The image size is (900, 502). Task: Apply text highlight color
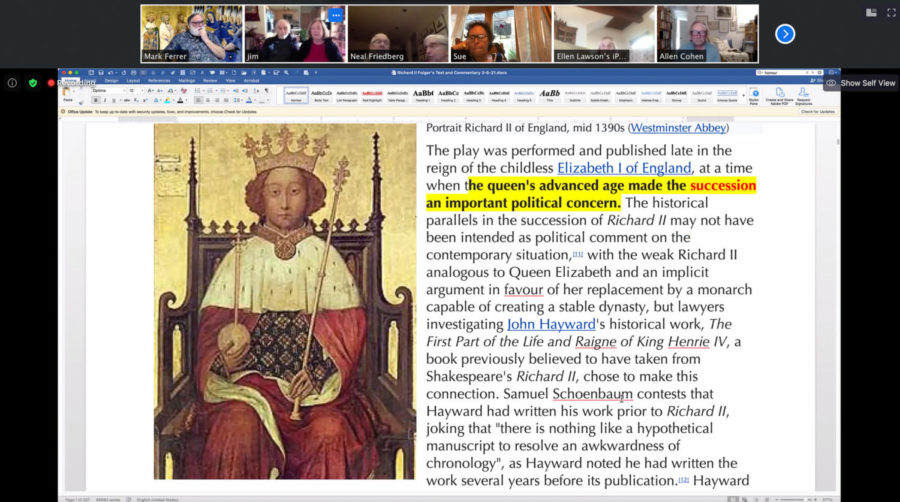point(168,100)
